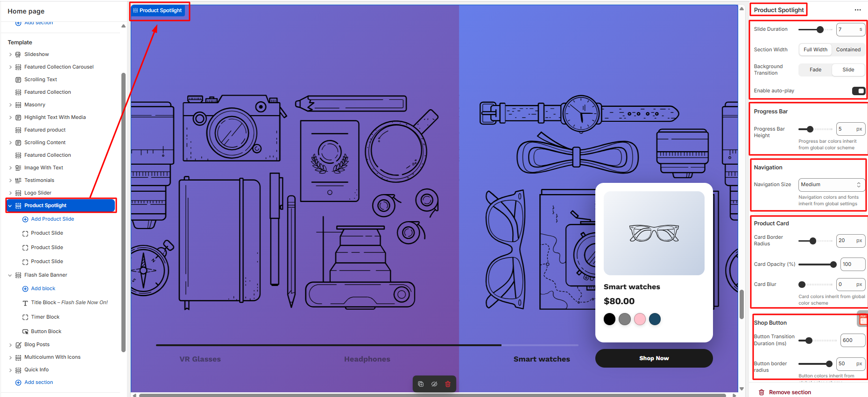Click the Blog Posts section icon
The width and height of the screenshot is (868, 397).
pyautogui.click(x=18, y=345)
